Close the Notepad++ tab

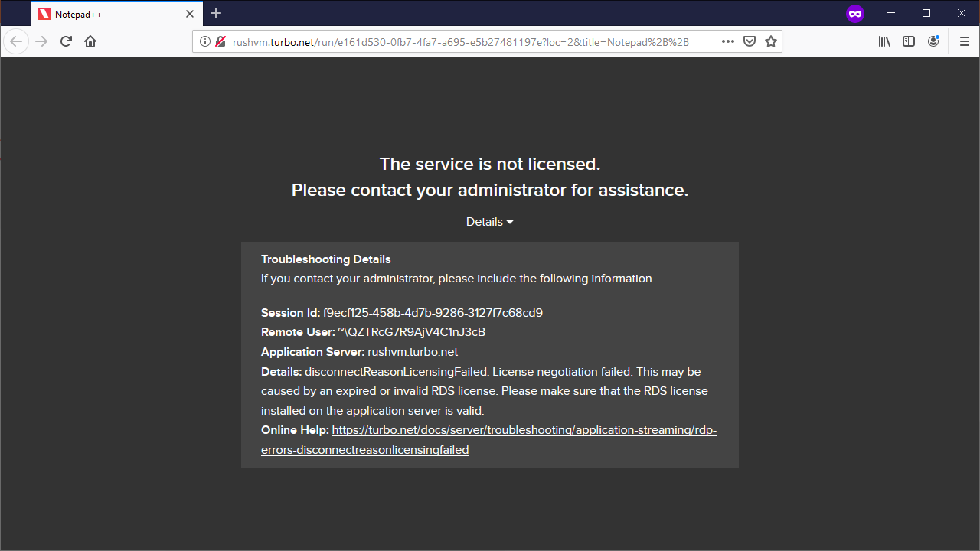(x=190, y=14)
